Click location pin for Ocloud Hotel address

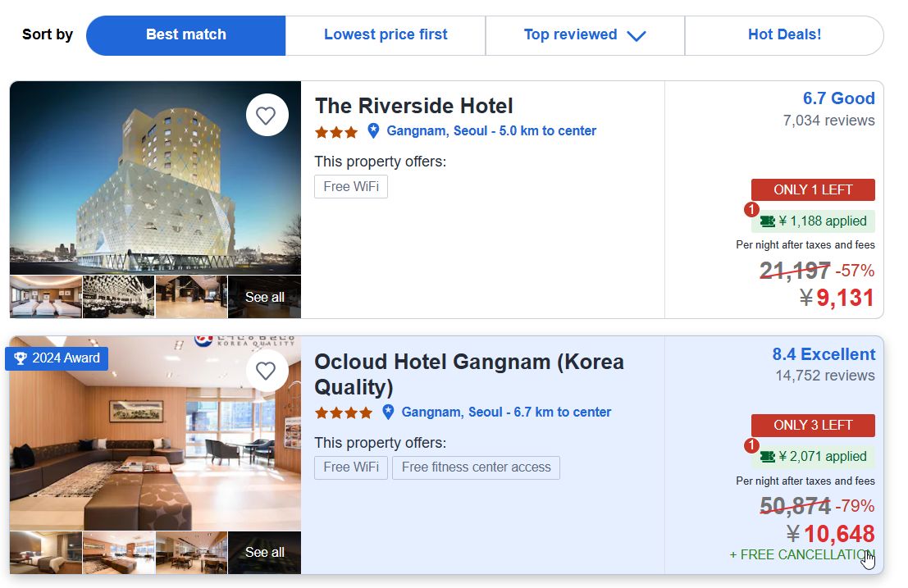pyautogui.click(x=388, y=413)
